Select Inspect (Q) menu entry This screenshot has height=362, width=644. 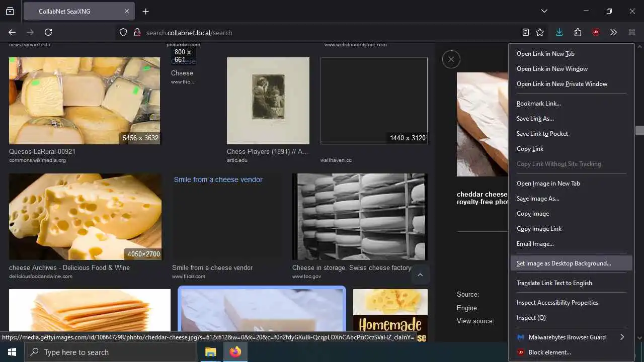(x=572, y=318)
